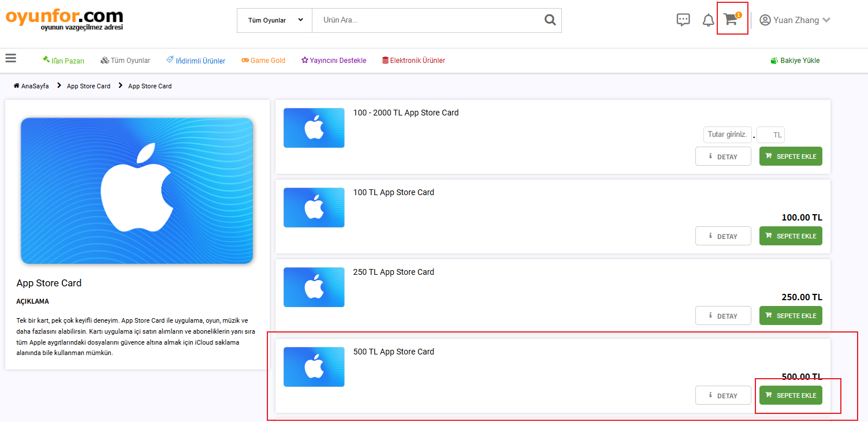
Task: Click the Tüm Oyunlar gamepad icon
Action: click(x=105, y=60)
